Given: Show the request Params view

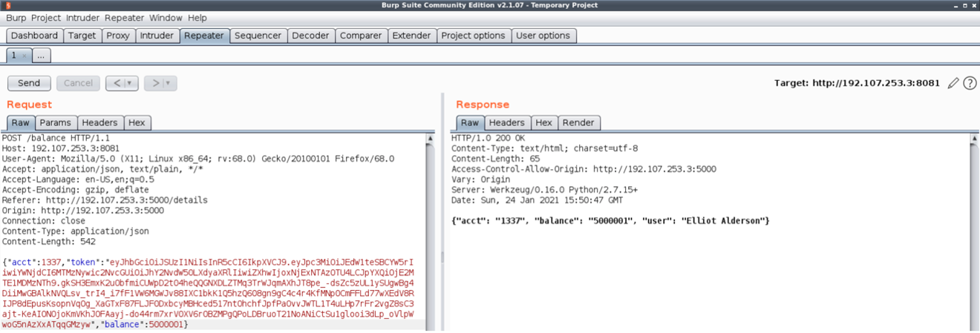Looking at the screenshot, I should tap(56, 122).
